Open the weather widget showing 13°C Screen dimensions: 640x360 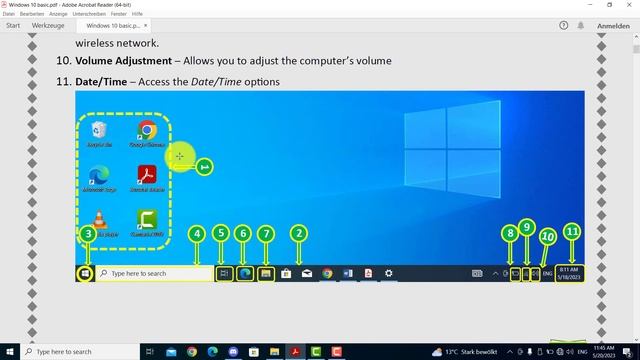tap(465, 351)
